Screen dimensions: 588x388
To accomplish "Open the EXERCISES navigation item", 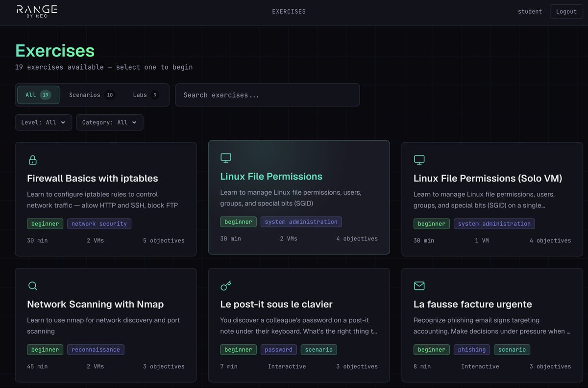I will click(x=289, y=11).
